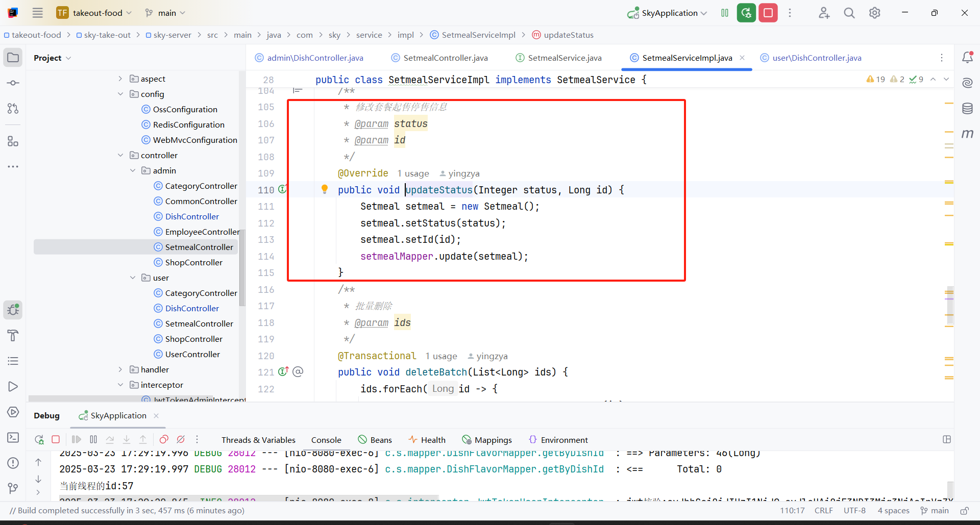Change the CRLF line separator
The image size is (980, 525).
coord(823,510)
